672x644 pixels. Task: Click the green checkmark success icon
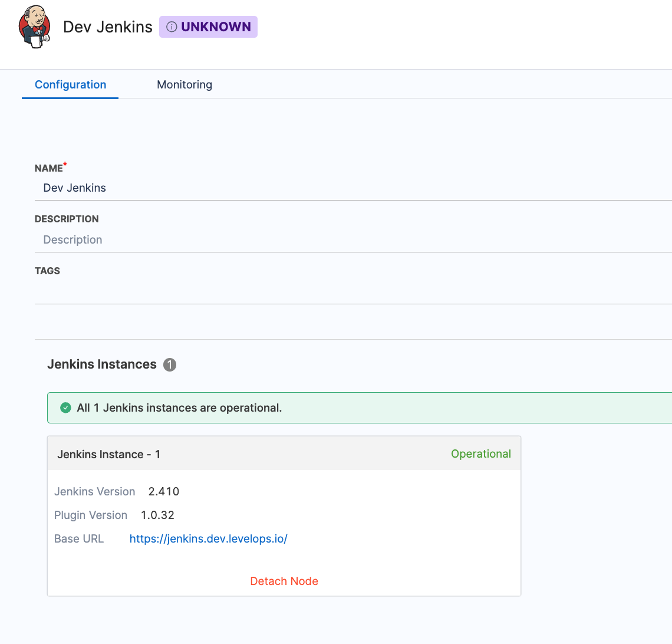point(66,408)
